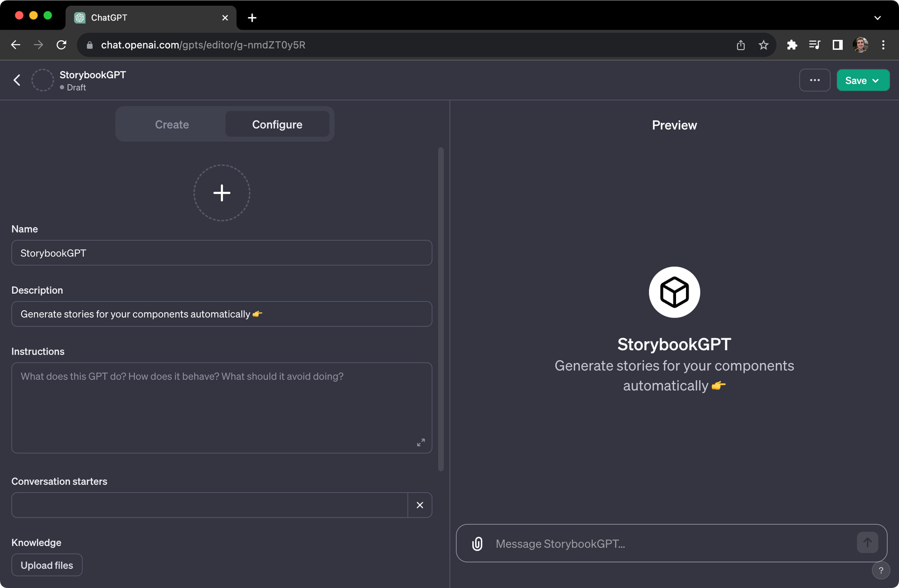Click the Message StorybookGPT input field
Viewport: 899px width, 588px height.
629,543
